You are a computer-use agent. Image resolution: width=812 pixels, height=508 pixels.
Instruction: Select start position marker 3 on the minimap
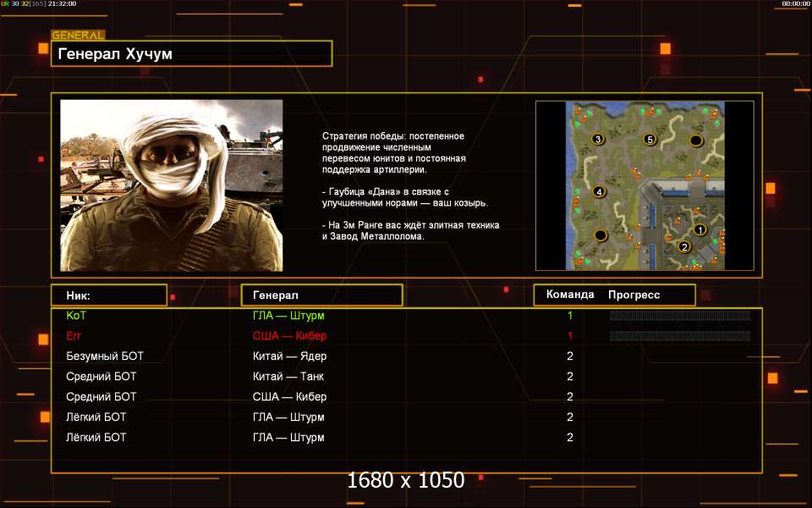click(x=598, y=139)
